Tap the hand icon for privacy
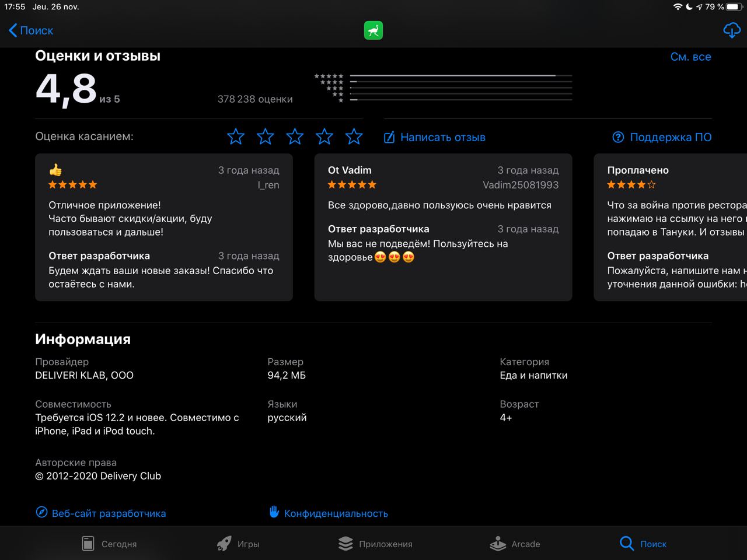 (x=274, y=512)
